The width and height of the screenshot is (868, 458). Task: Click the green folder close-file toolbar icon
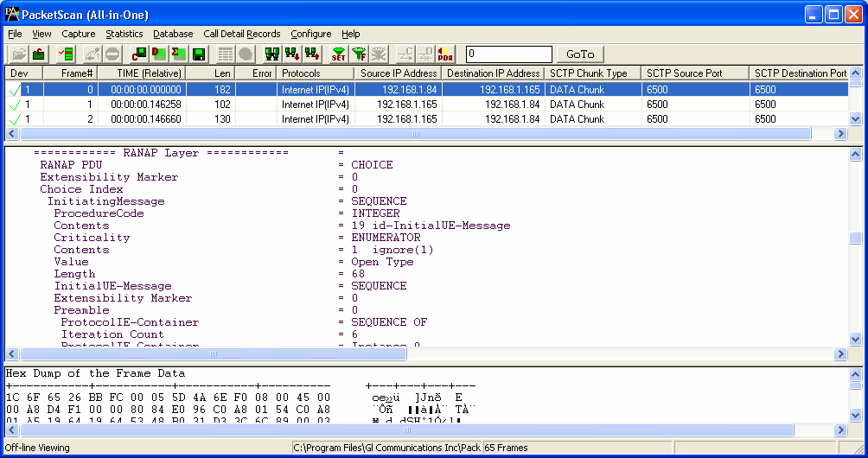[x=39, y=54]
